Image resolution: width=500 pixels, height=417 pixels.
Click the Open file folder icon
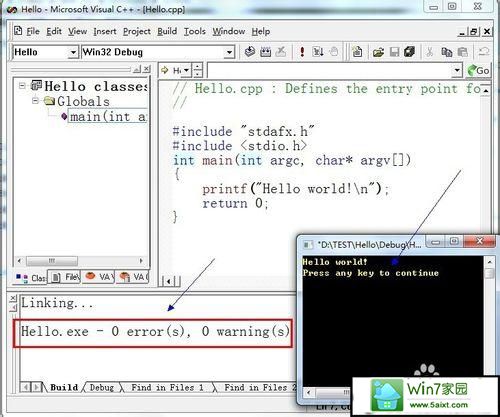pos(378,52)
